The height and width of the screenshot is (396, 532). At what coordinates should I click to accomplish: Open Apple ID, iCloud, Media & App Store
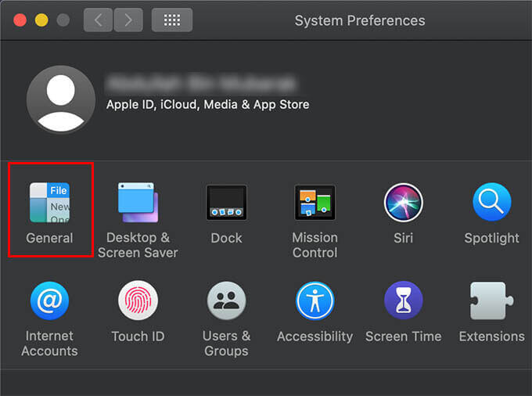207,105
